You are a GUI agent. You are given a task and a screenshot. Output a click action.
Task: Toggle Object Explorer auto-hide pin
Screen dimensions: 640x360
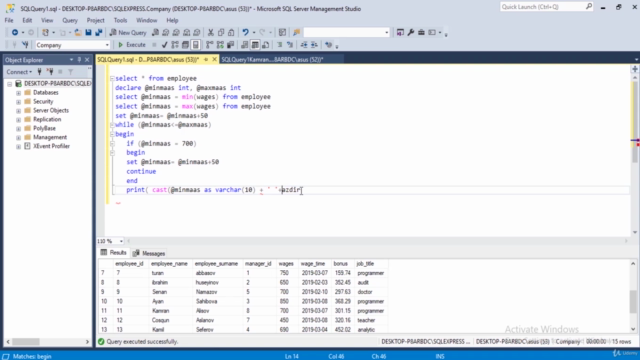[x=79, y=60]
